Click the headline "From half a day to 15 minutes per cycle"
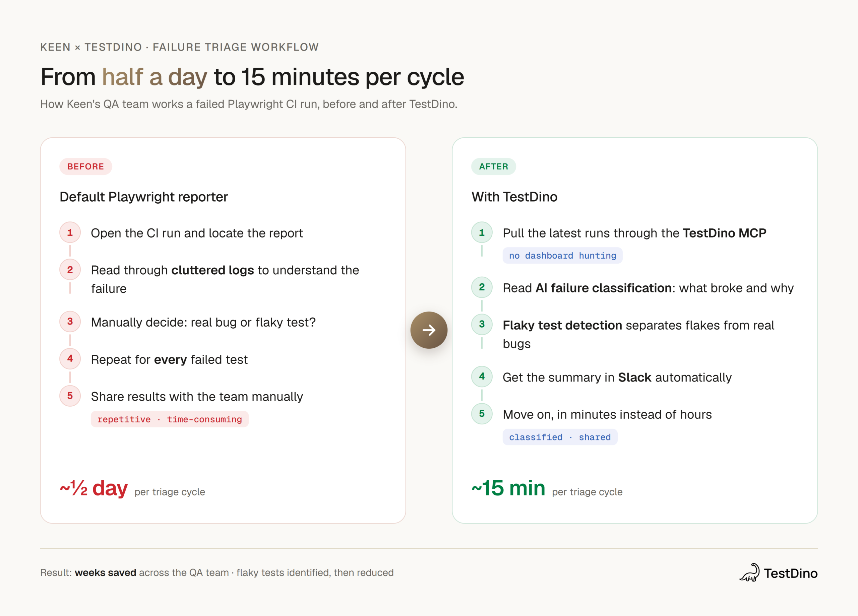Viewport: 858px width, 616px height. tap(252, 77)
